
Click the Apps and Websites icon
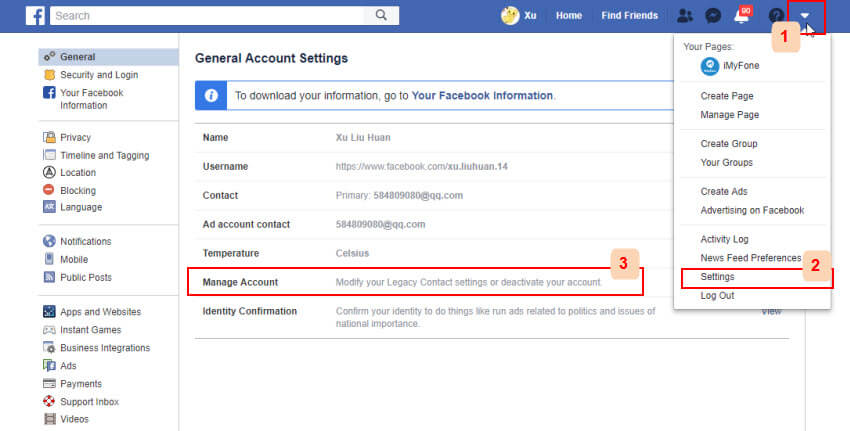point(49,311)
